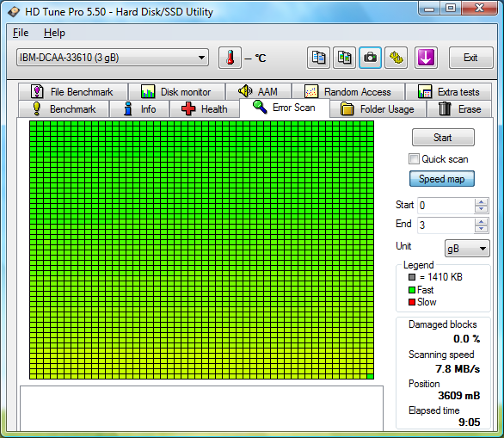Screen dimensions: 504x438
Task: Maximize the HD Tune Pro window
Action: point(451,9)
